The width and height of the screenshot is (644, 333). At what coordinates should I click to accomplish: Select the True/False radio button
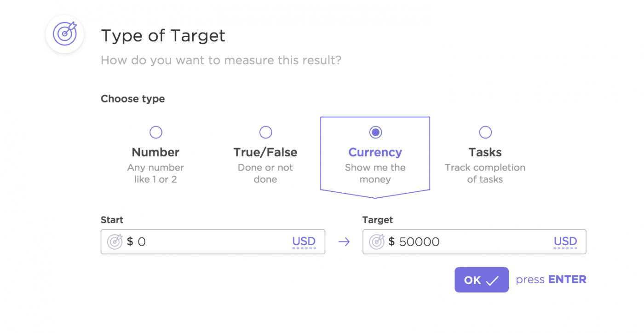[x=265, y=132]
